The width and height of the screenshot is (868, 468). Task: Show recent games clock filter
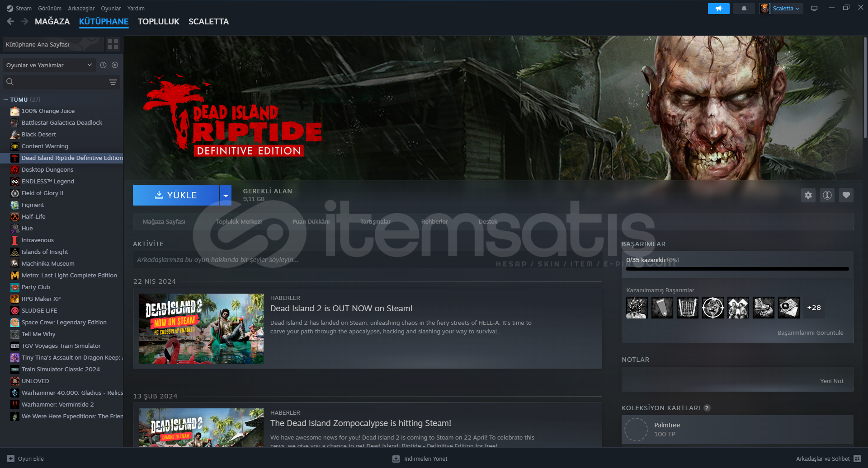[103, 65]
